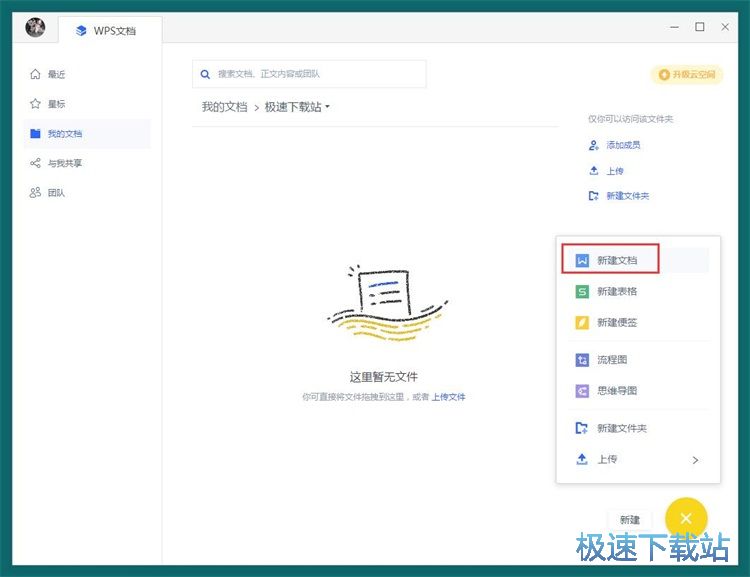Go to 星标 starred documents
The height and width of the screenshot is (577, 750).
click(56, 104)
